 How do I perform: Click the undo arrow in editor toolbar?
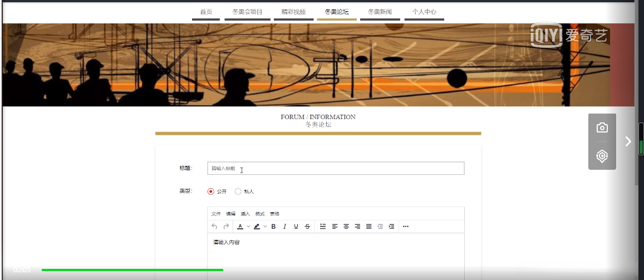[x=214, y=227]
